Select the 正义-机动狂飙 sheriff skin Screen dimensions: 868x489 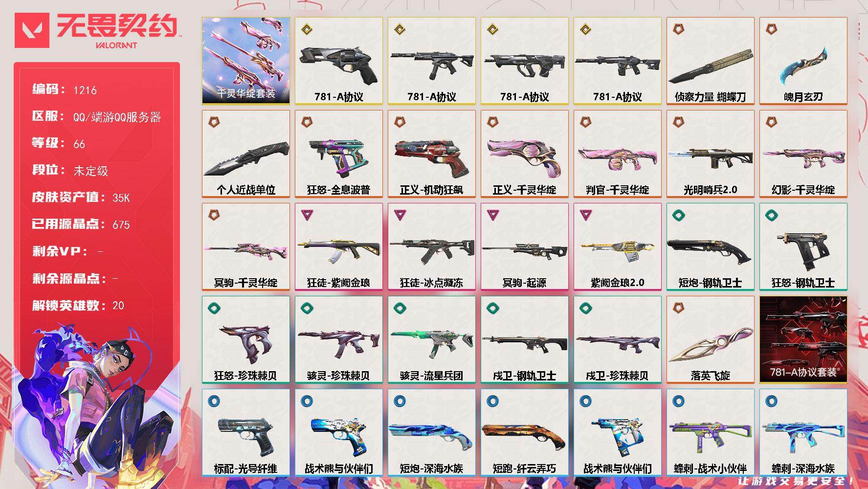coord(432,154)
